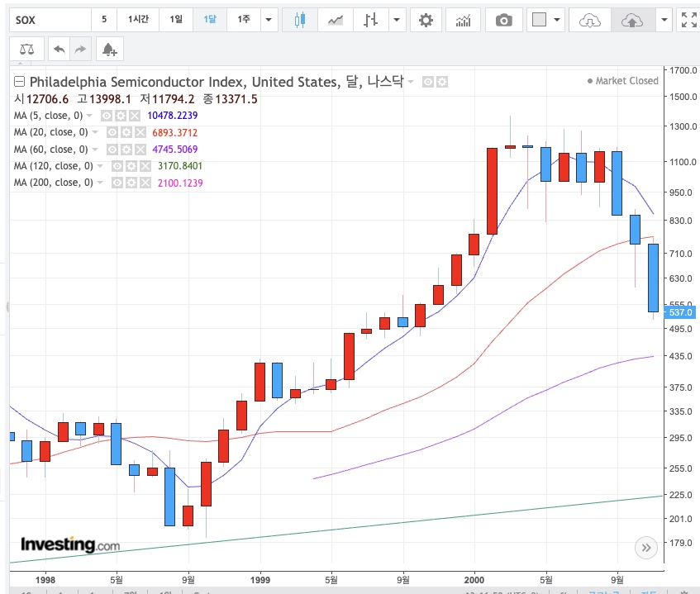Open MA (120, close, 0) dropdown arrow
Screen dimensions: 700x594
coord(100,166)
